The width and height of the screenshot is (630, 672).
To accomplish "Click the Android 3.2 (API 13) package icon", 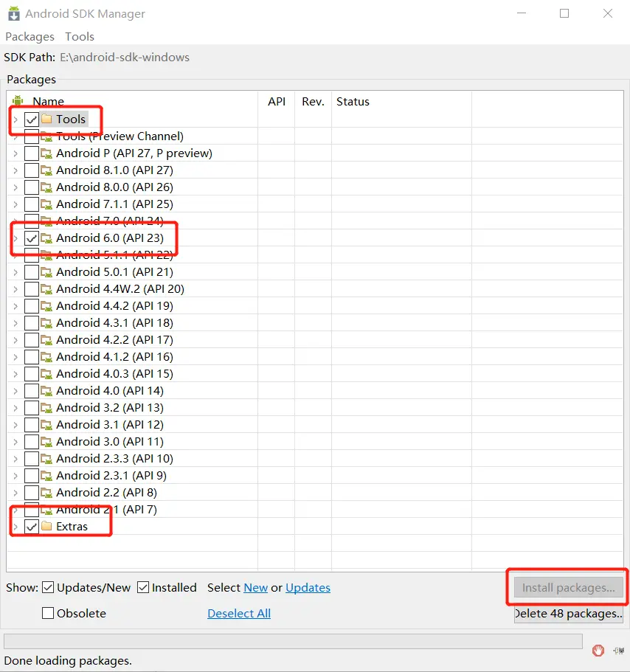I will (x=46, y=408).
